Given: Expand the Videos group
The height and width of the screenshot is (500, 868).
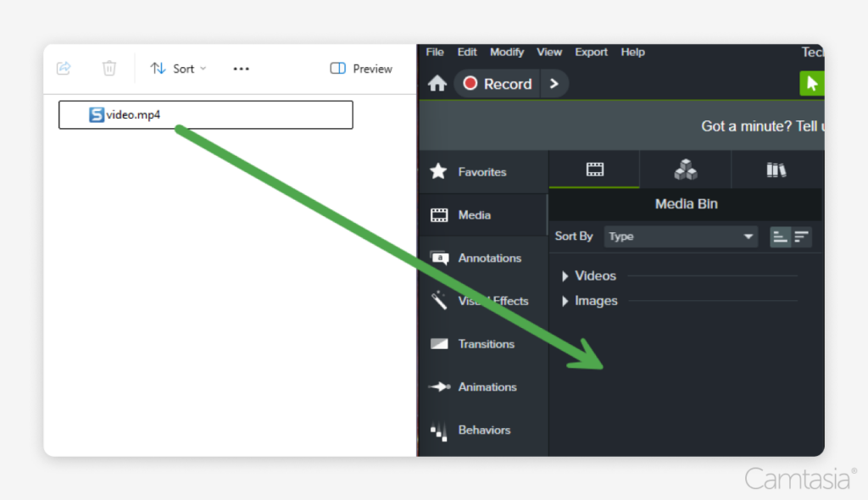Looking at the screenshot, I should coord(565,275).
